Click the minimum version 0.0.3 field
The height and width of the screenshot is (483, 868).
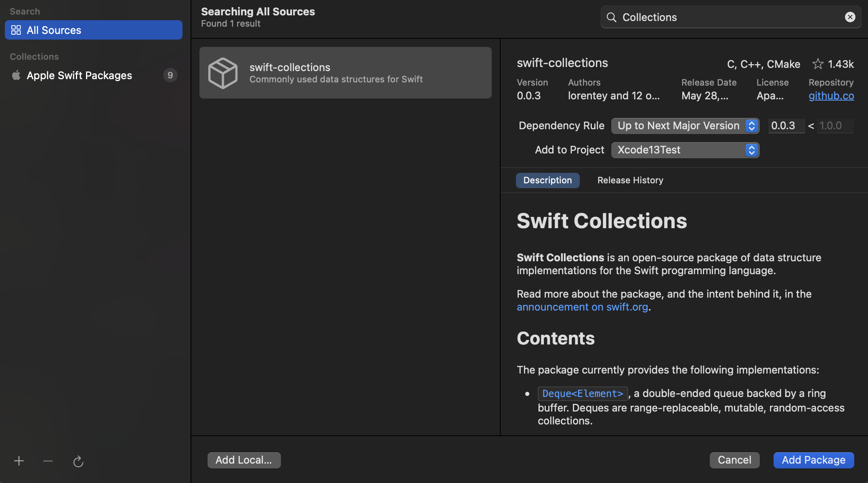click(786, 126)
